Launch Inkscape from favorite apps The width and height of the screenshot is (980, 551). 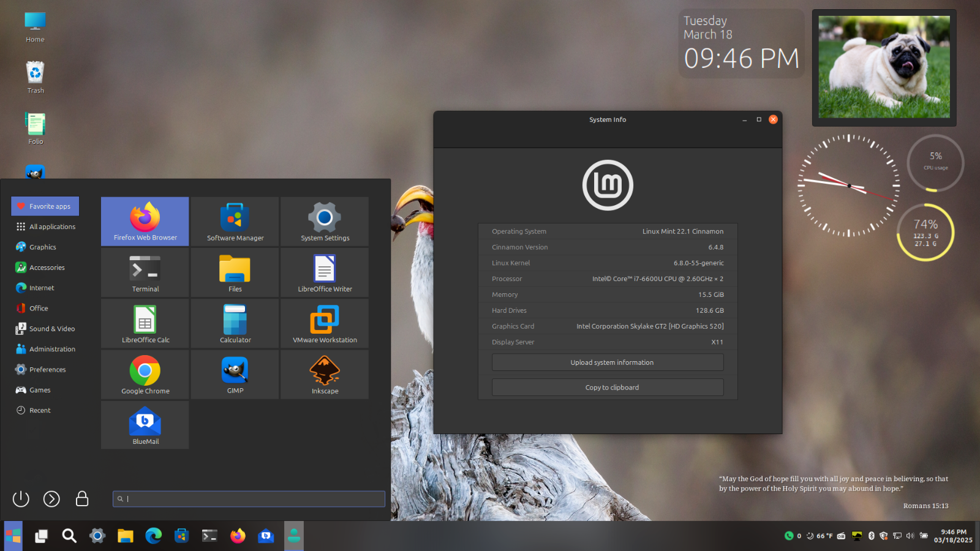(x=325, y=374)
